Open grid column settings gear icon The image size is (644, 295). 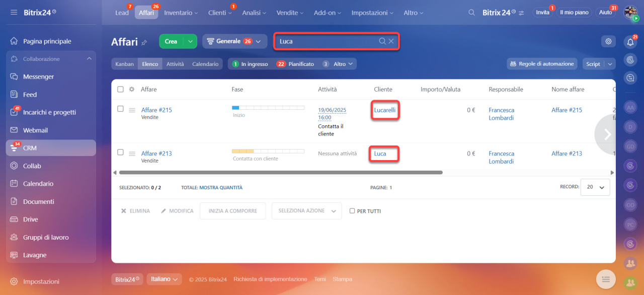(x=132, y=89)
